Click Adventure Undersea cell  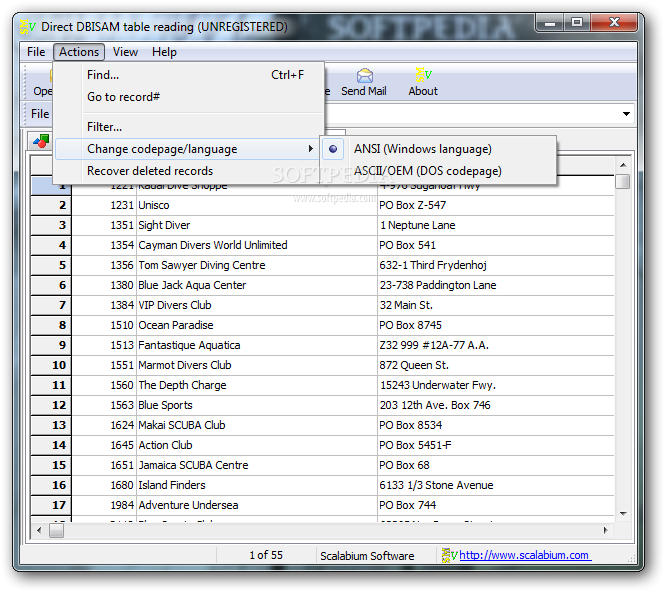coord(257,505)
